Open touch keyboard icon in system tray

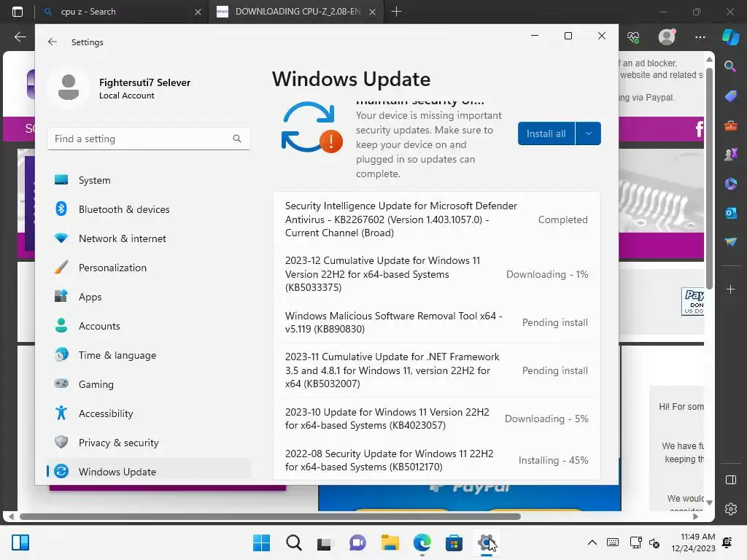click(613, 542)
